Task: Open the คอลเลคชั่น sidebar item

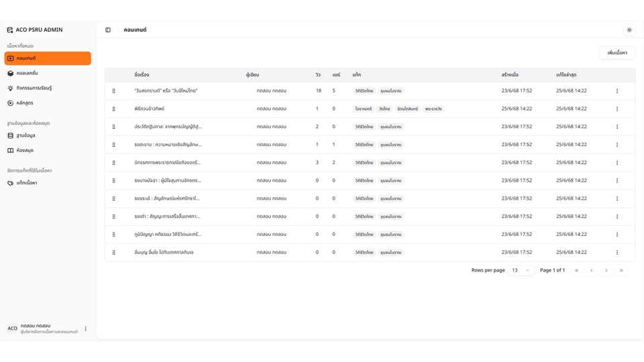Action: pyautogui.click(x=27, y=73)
